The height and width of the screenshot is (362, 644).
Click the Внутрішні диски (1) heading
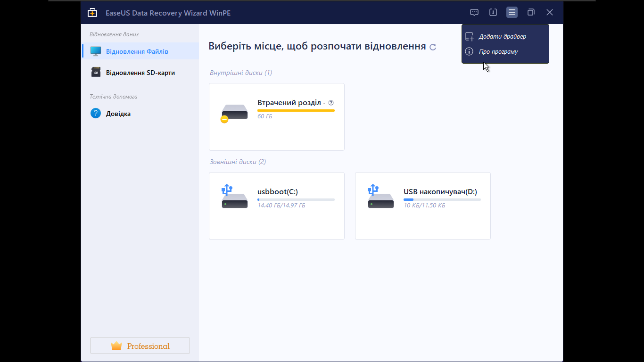[241, 73]
